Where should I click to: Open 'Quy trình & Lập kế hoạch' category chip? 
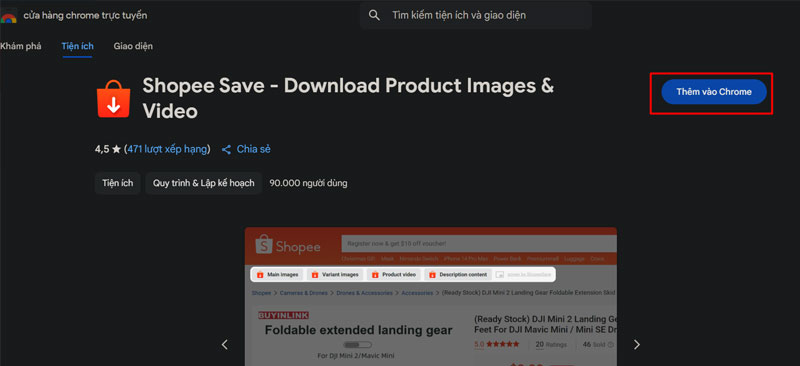[x=204, y=183]
